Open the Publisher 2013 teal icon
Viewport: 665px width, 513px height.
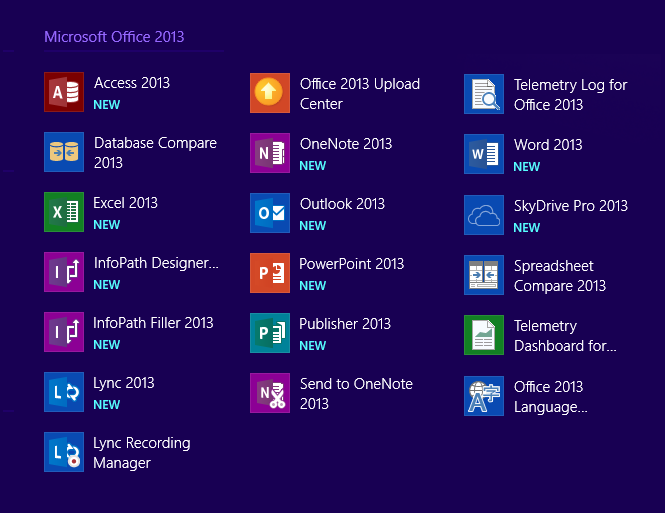270,333
